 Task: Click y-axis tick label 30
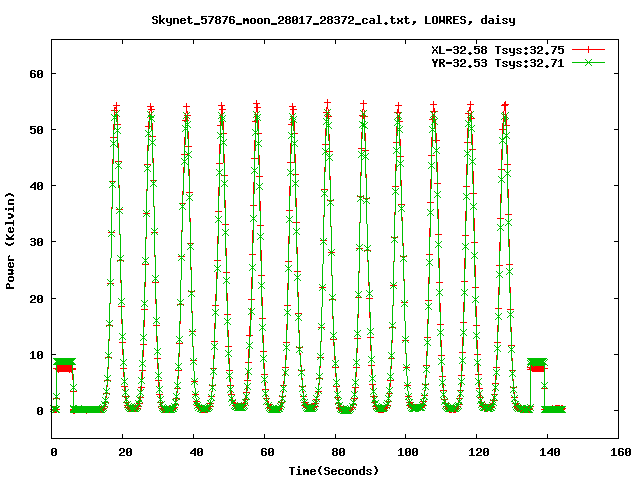tap(36, 242)
